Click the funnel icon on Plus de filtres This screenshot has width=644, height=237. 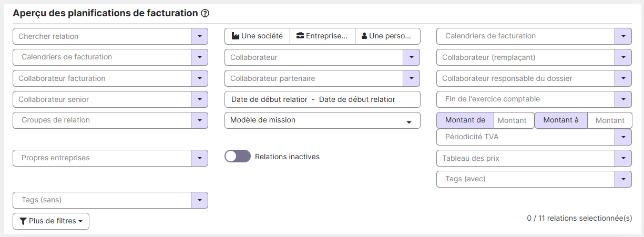[23, 221]
